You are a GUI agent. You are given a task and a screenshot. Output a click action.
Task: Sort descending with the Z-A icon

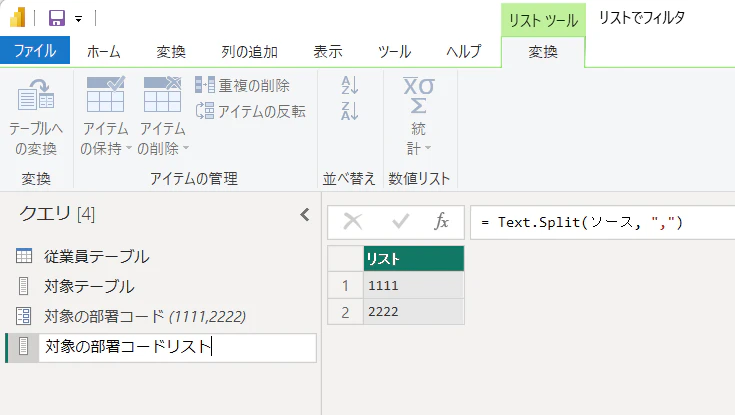click(350, 111)
